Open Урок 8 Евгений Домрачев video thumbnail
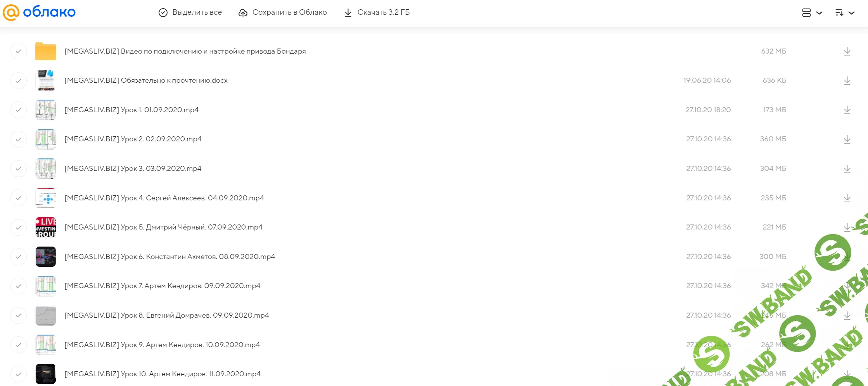This screenshot has height=386, width=868. 45,315
